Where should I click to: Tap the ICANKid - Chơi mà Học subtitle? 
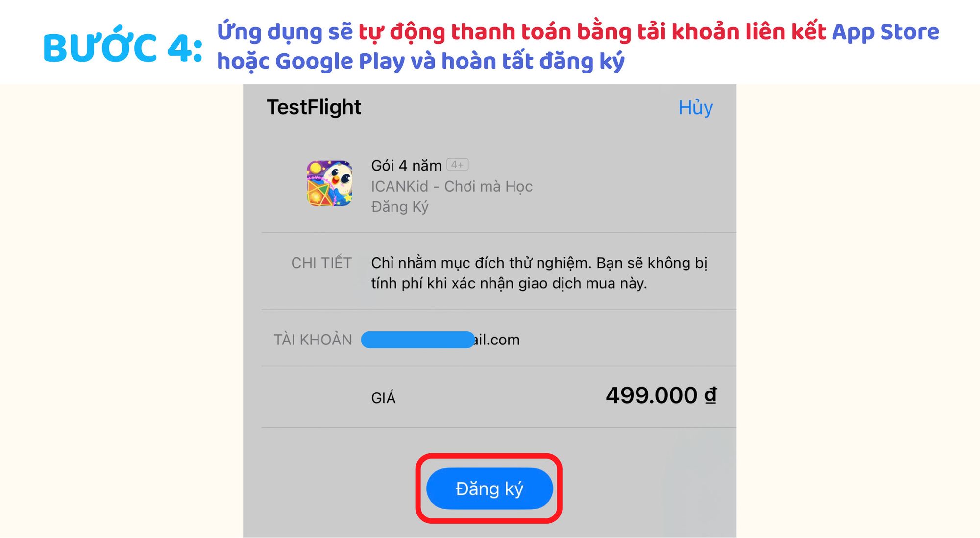[x=451, y=186]
